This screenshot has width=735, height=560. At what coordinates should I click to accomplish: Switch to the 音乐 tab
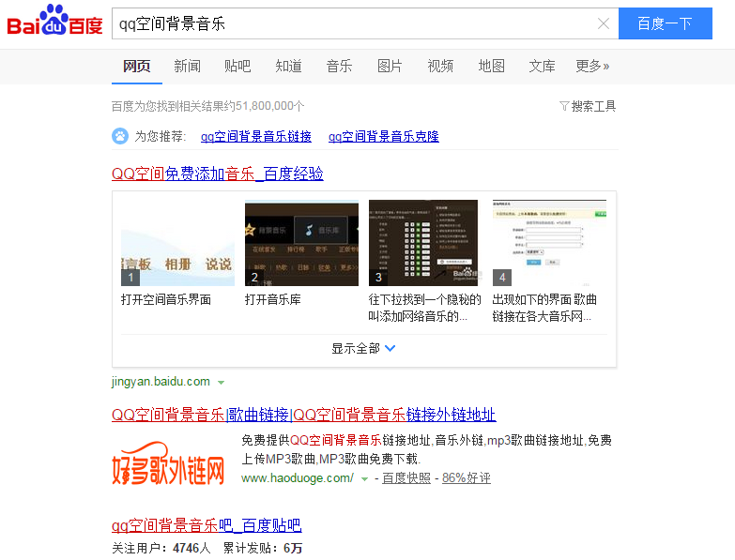[339, 67]
